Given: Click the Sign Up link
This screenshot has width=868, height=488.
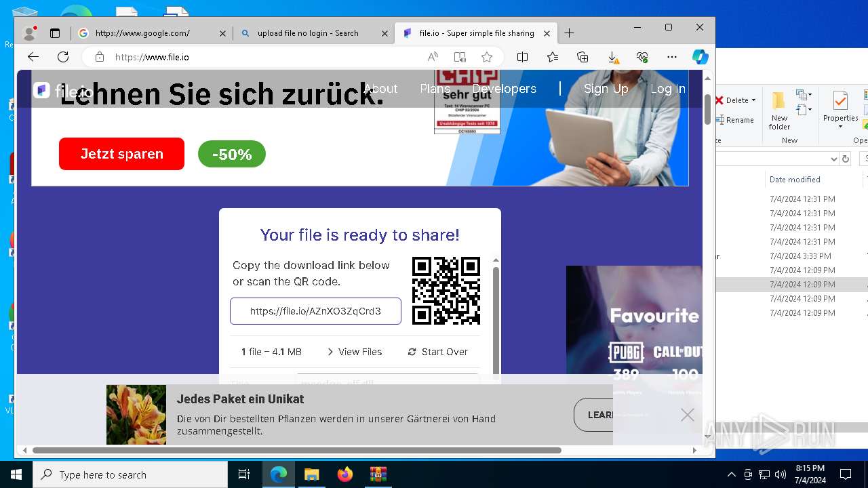Looking at the screenshot, I should click(x=606, y=89).
